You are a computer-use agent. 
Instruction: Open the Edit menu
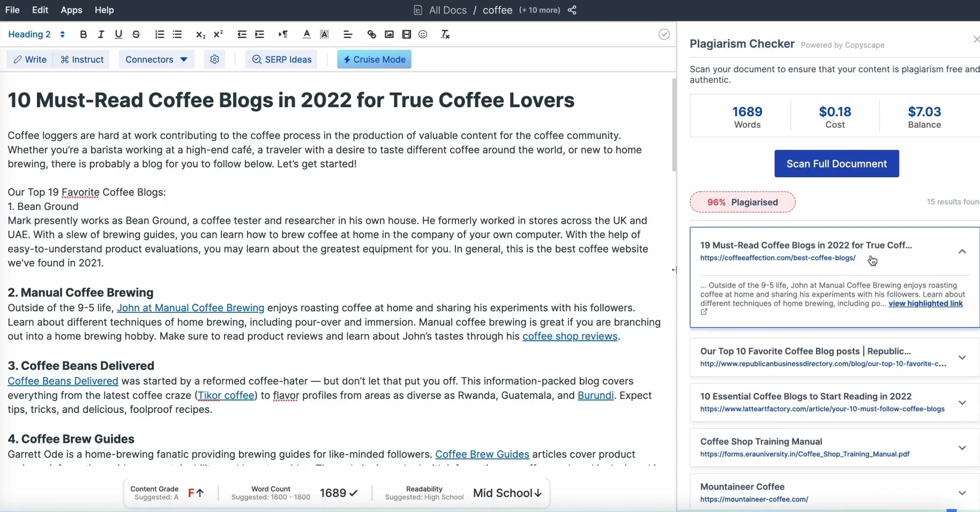point(40,10)
